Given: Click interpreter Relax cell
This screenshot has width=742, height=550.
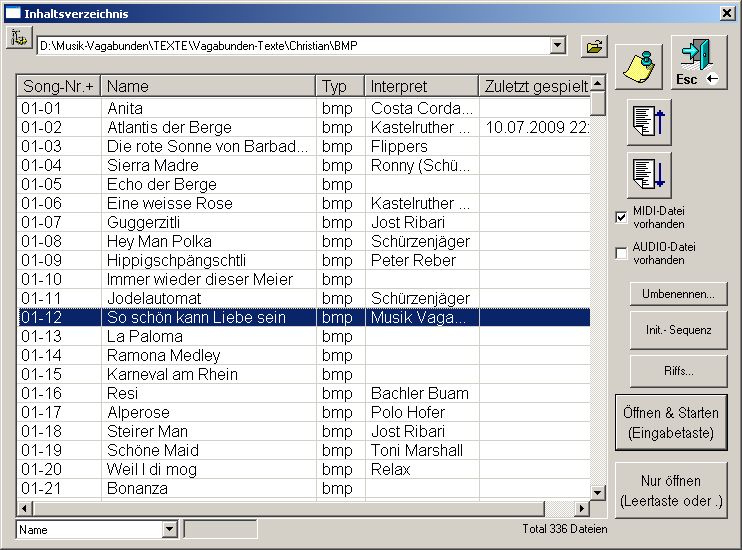Looking at the screenshot, I should tap(422, 469).
